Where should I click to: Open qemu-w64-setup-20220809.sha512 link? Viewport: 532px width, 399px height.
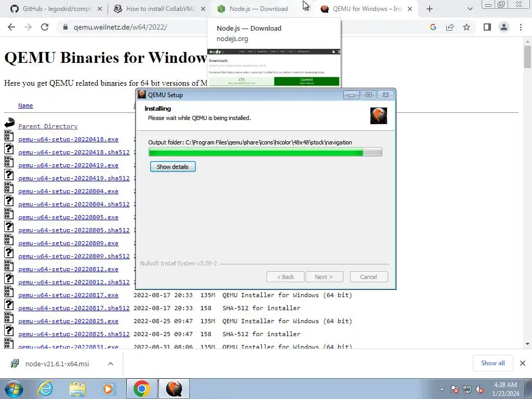[x=74, y=256]
